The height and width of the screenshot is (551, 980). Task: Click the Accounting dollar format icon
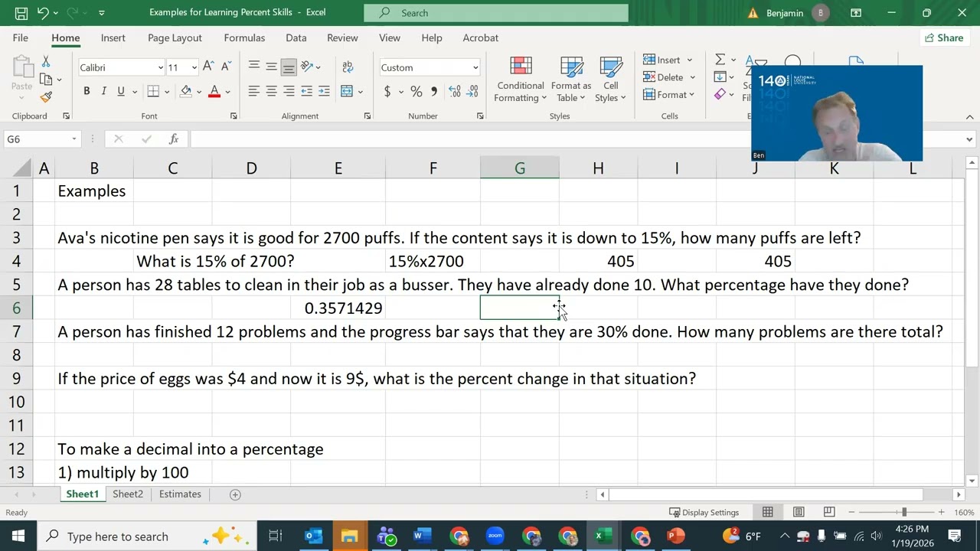coord(387,91)
